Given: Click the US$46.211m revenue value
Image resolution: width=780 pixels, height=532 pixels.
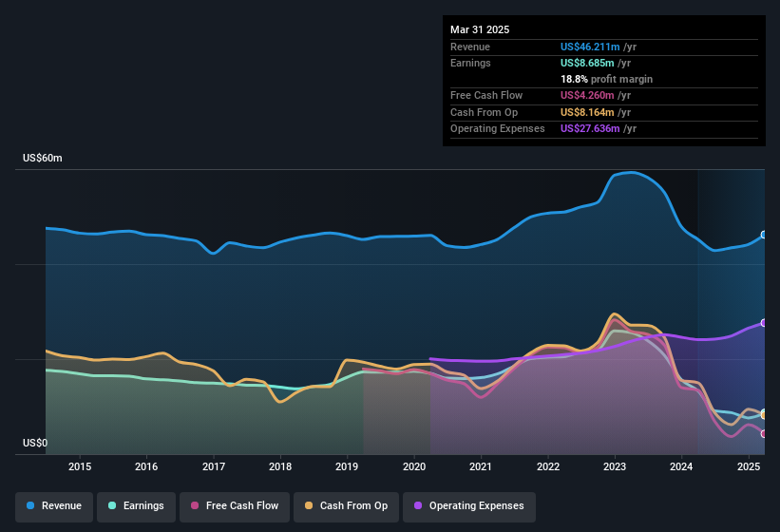Looking at the screenshot, I should 590,47.
